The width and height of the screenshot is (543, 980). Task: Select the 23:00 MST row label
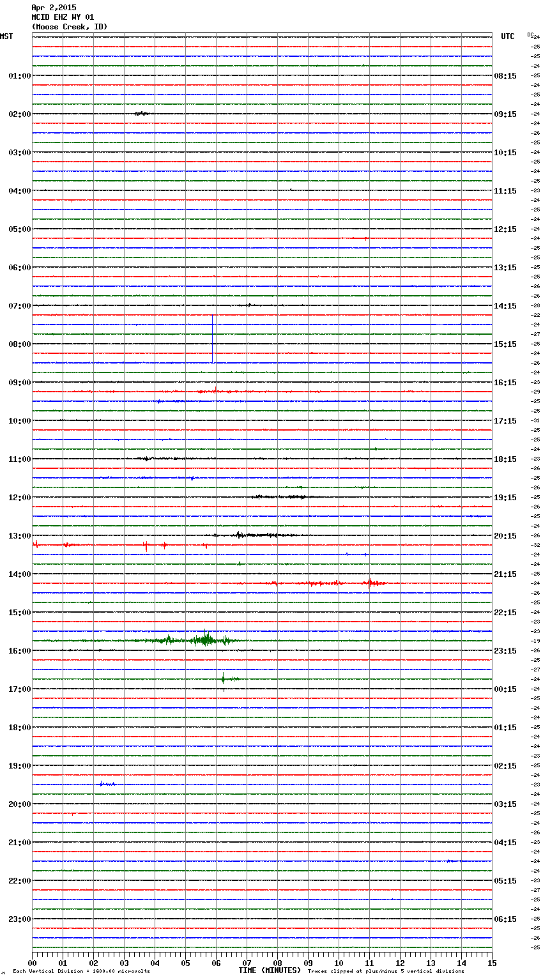pyautogui.click(x=20, y=919)
